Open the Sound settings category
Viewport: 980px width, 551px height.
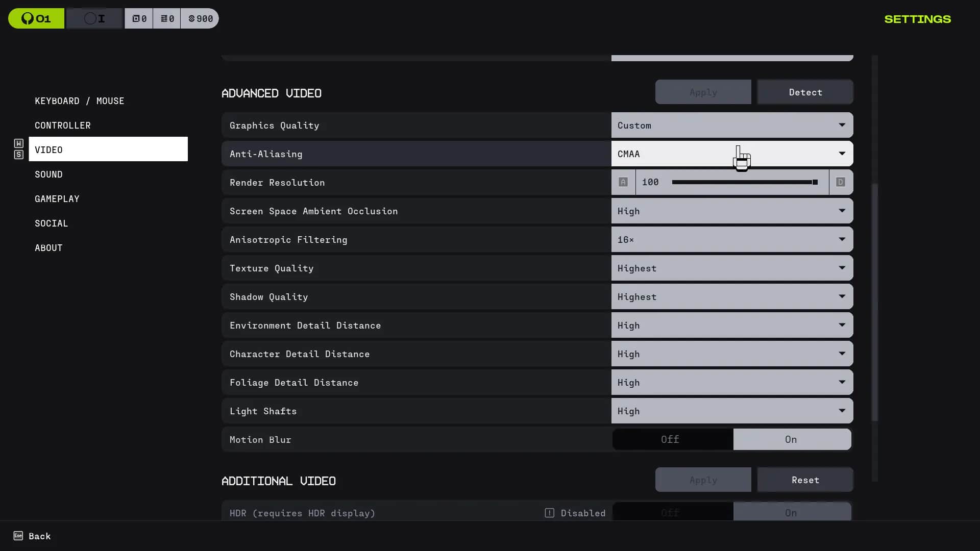tap(48, 174)
